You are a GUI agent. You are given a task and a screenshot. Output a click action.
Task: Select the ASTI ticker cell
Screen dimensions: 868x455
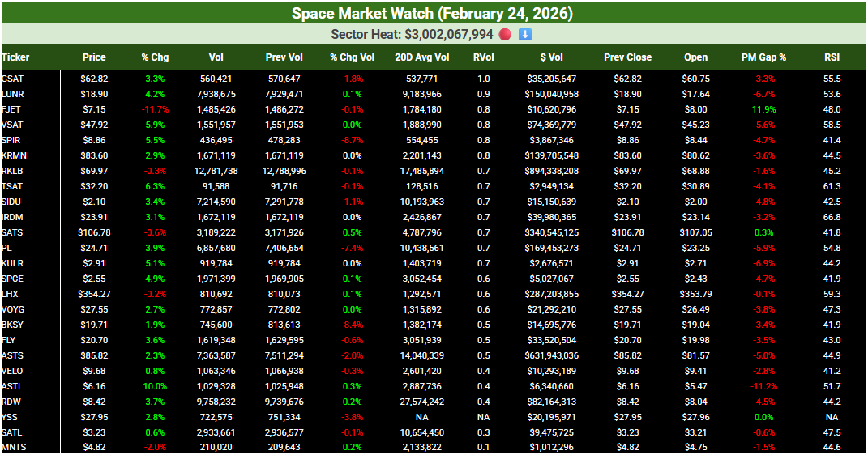11,386
